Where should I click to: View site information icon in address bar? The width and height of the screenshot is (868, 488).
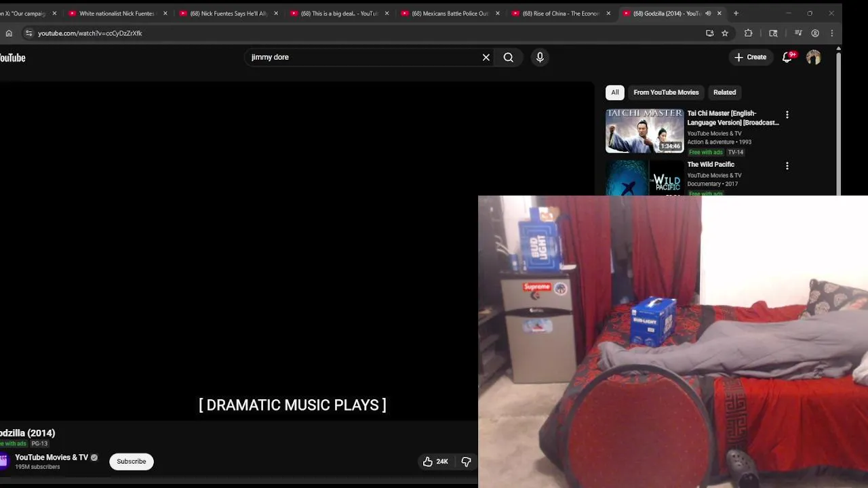coord(28,33)
